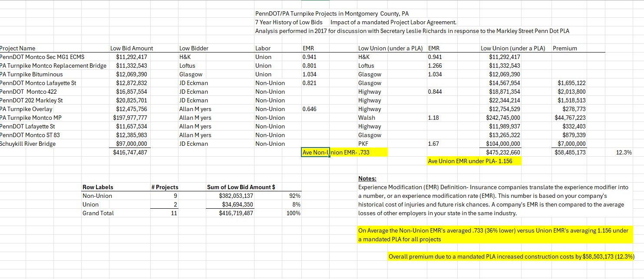Viewport: 644px width, 279px height.
Task: Select the yellow "Overall premium due to" note
Action: (511, 256)
